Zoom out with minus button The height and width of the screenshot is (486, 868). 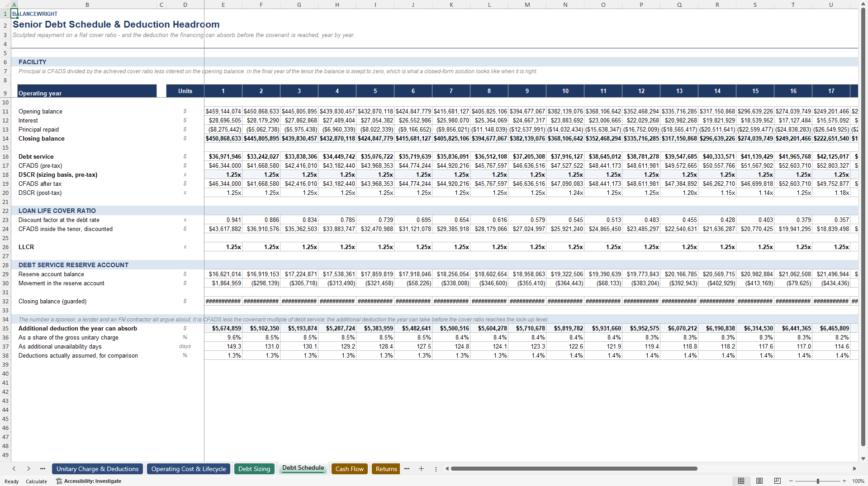(x=791, y=481)
